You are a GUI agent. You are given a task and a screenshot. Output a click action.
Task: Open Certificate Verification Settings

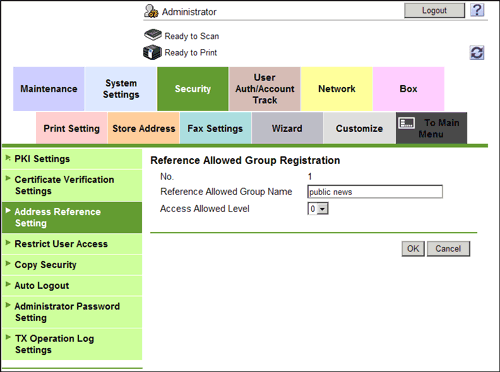72,185
